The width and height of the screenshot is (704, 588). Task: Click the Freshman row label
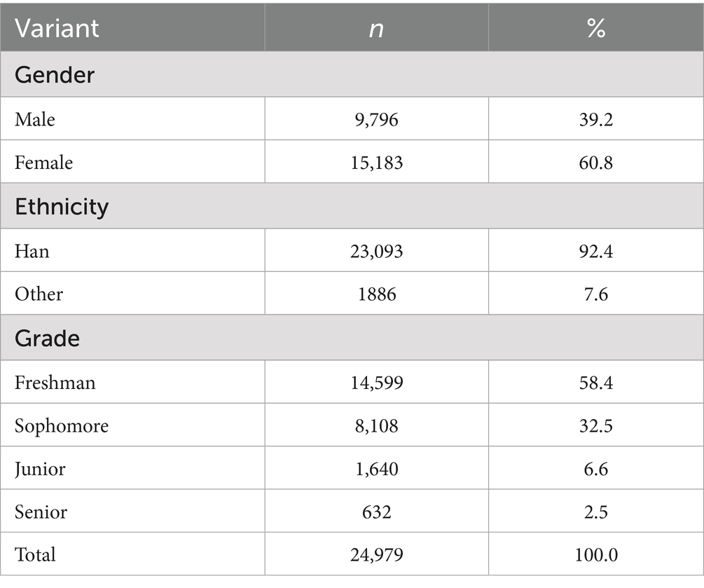(55, 382)
